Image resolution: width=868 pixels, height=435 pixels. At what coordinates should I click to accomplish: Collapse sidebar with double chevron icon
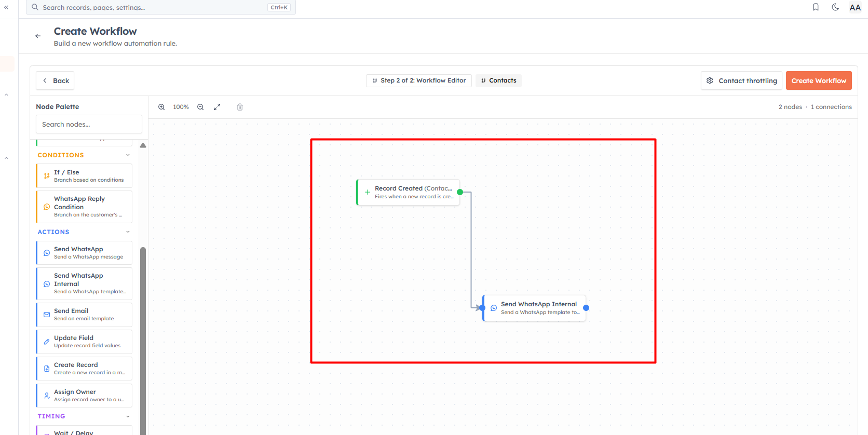6,7
